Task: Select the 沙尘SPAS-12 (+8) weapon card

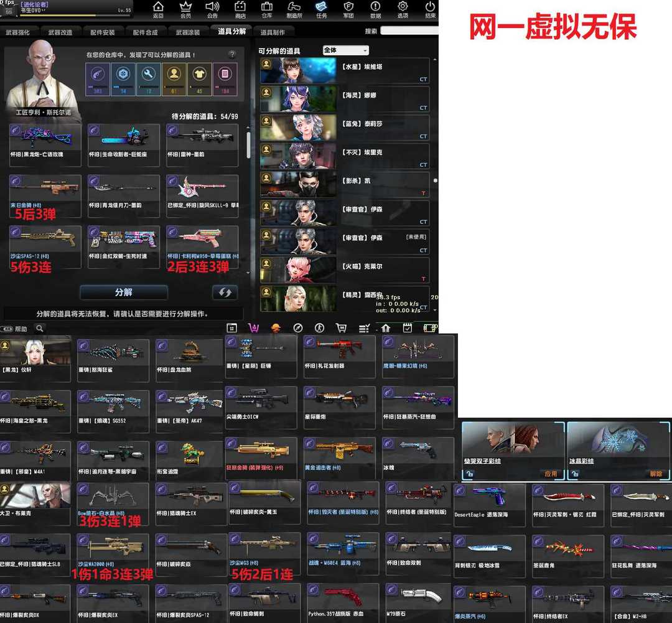Action: [45, 247]
